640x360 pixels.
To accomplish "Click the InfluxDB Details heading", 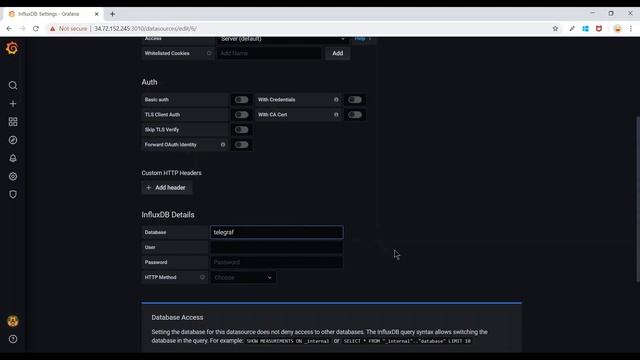I will [168, 215].
